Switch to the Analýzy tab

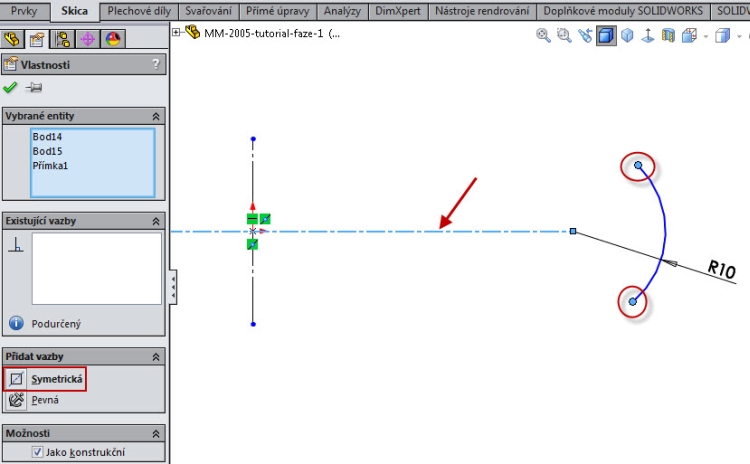[342, 11]
